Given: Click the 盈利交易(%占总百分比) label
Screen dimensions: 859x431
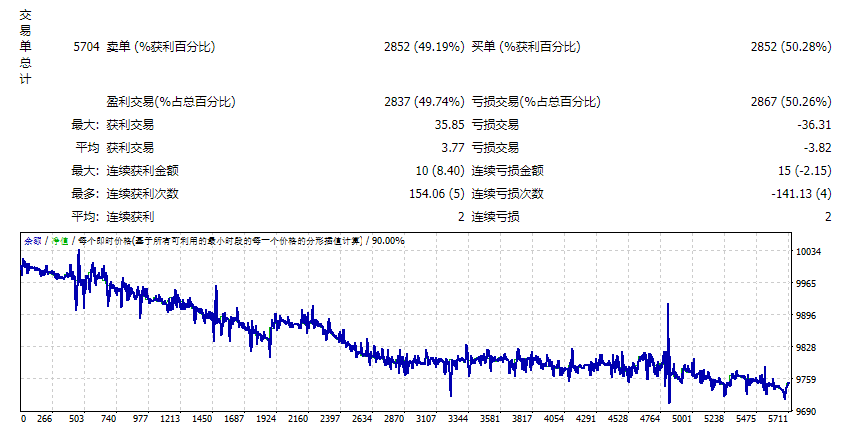Looking at the screenshot, I should pos(171,102).
